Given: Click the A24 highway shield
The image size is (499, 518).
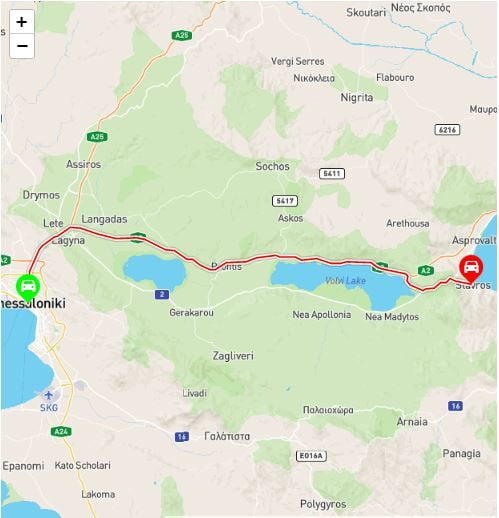Looking at the screenshot, I should pos(61,432).
